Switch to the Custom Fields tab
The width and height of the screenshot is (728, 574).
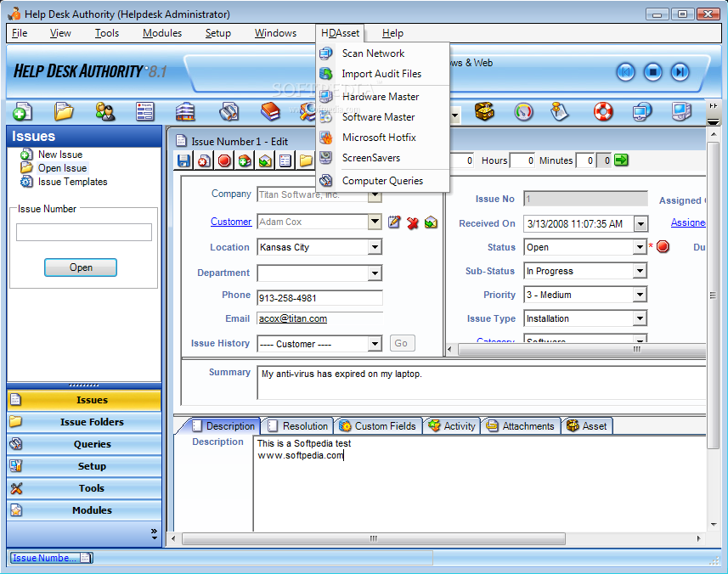tap(377, 426)
